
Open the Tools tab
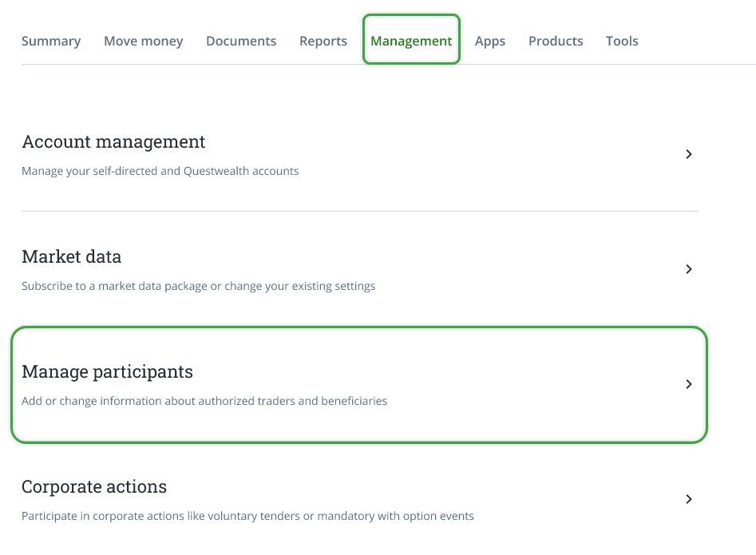[x=622, y=41]
